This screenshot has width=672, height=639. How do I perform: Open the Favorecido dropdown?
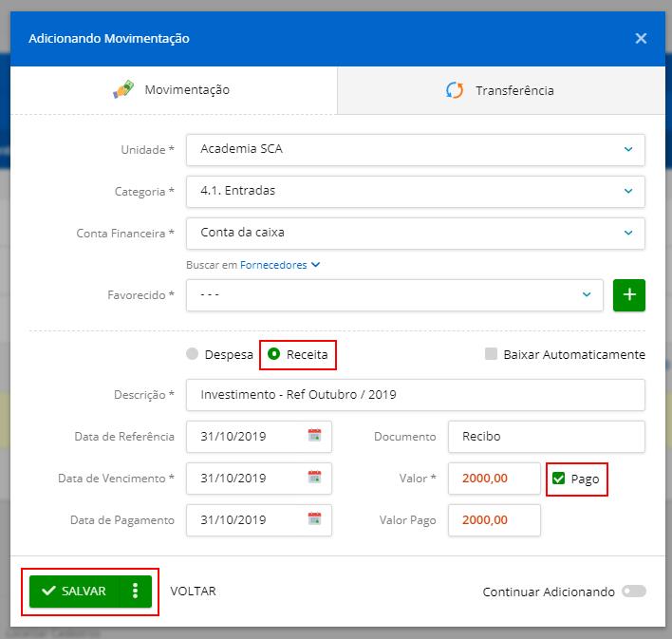coord(395,295)
